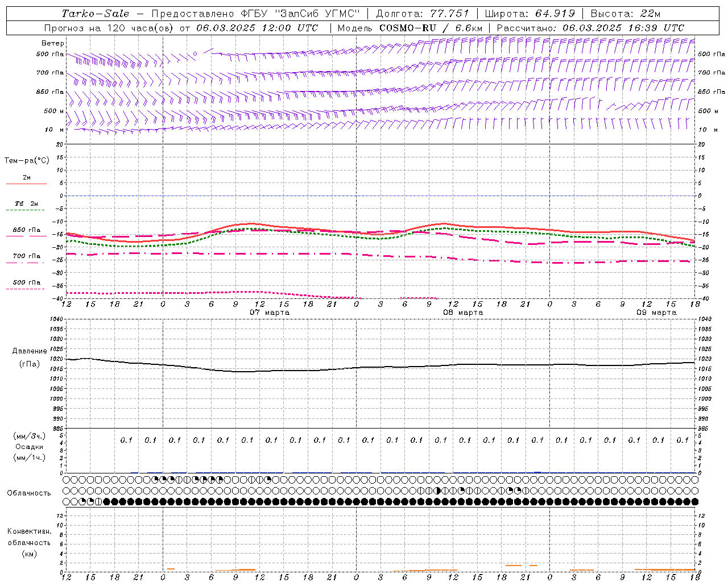Image resolution: width=728 pixels, height=582 pixels.
Task: Click the forecast start 06.03.2025 12:00 UTC
Action: (257, 28)
